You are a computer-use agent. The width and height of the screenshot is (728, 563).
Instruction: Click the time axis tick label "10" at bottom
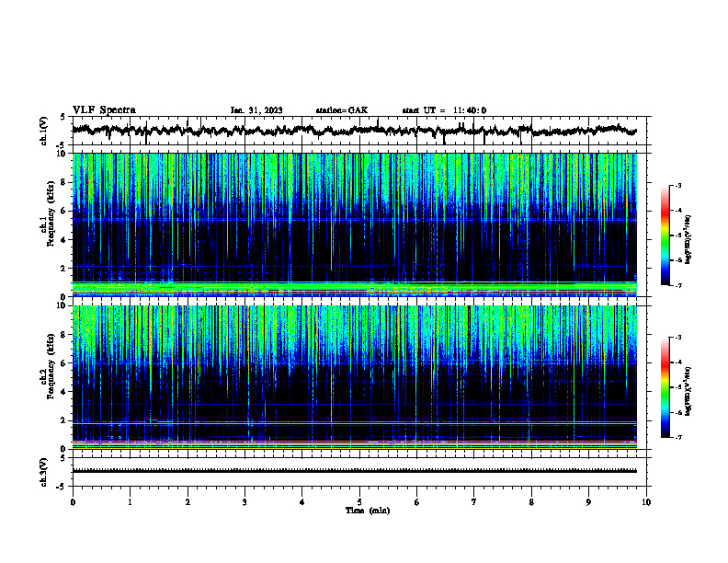pos(646,502)
